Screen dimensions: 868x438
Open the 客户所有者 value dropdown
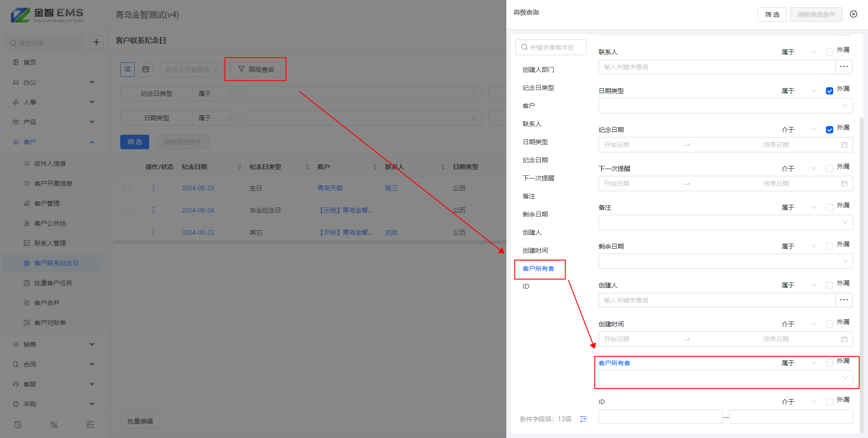726,378
